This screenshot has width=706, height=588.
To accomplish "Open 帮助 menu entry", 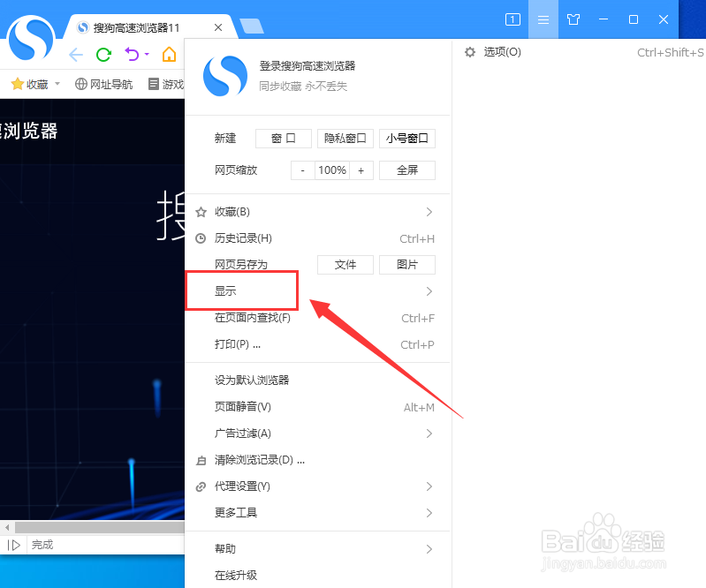I will pos(317,549).
